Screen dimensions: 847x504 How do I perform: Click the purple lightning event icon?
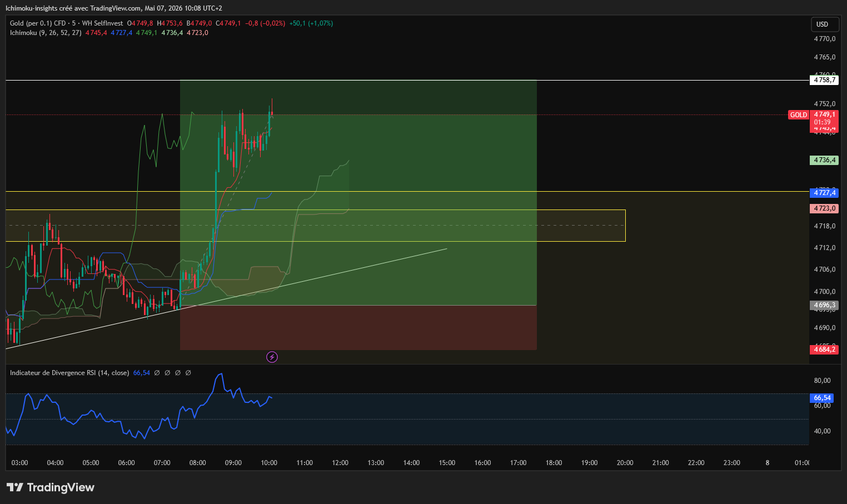[x=272, y=357]
